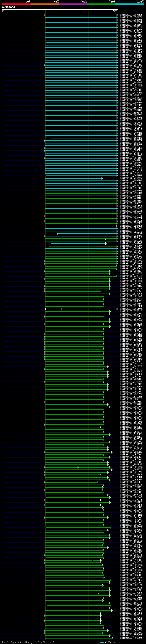Image resolution: width=146 pixels, height=644 pixels.
Task: Select the UniRef100_B7QNL3 label
Action: click(131, 548)
